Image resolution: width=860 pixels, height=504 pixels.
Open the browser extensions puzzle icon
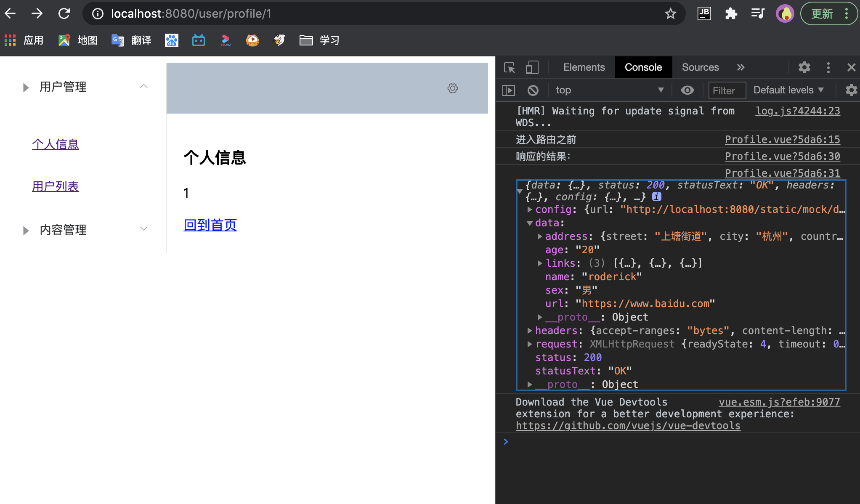pos(731,14)
